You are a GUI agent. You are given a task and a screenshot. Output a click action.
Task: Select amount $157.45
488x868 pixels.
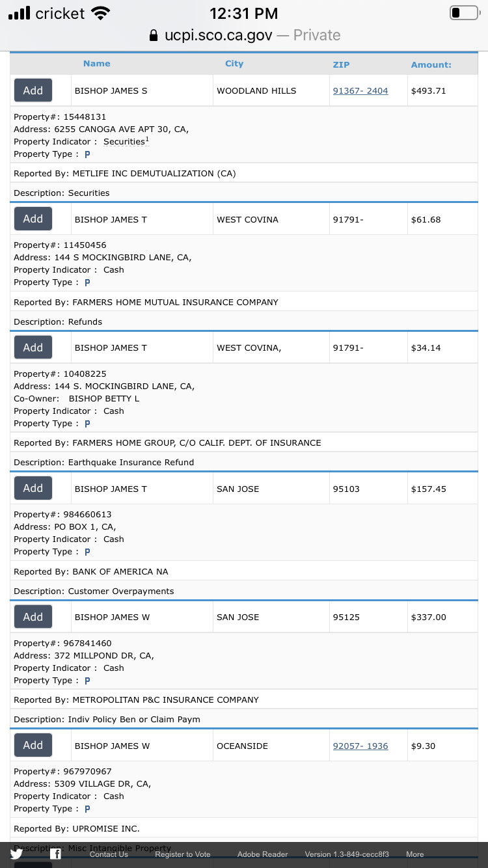tap(429, 489)
